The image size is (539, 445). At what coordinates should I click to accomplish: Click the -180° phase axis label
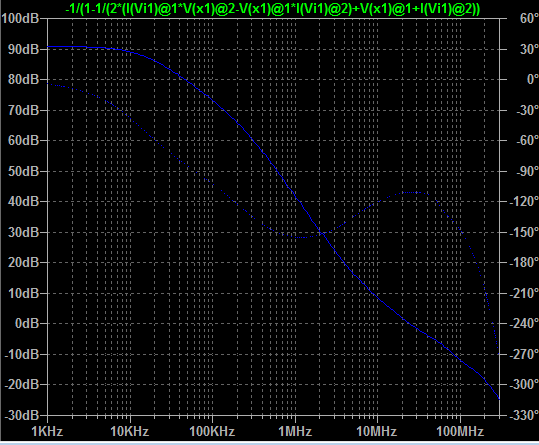[524, 263]
